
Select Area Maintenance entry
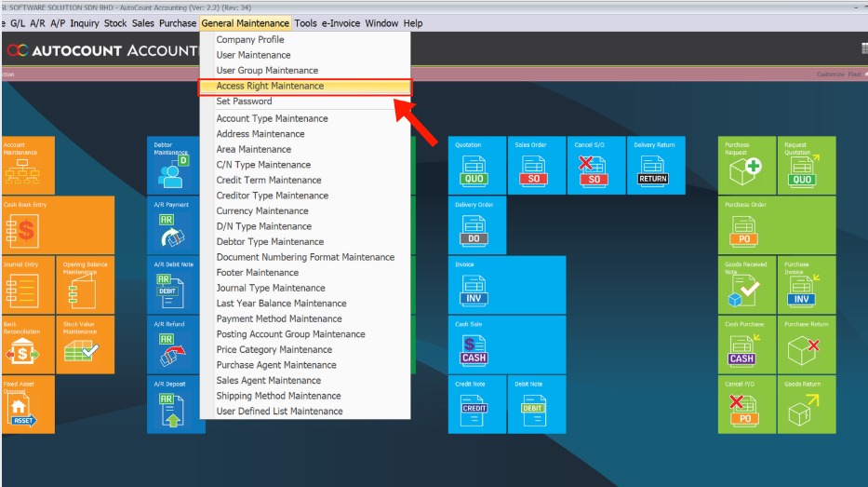pyautogui.click(x=305, y=150)
